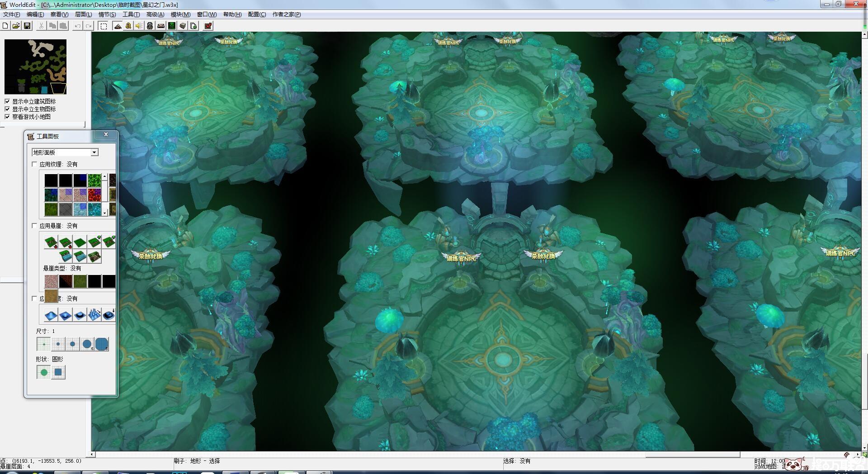Open the Sound Editor speaker icon
The image size is (868, 474).
(x=139, y=26)
